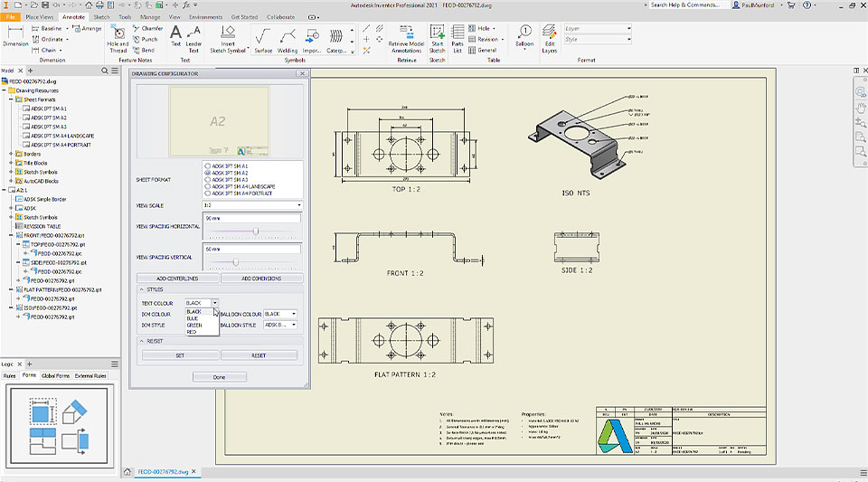This screenshot has height=482, width=868.
Task: Click the Revision table tool
Action: tap(486, 39)
